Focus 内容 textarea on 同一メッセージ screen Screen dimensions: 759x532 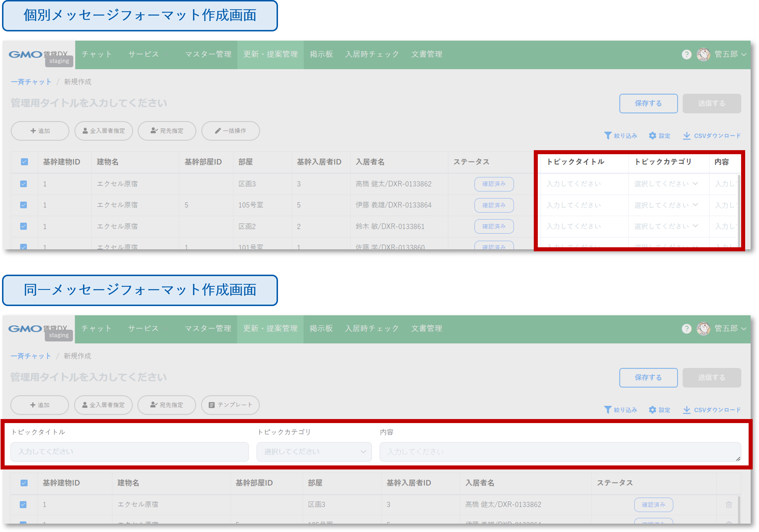coord(560,452)
